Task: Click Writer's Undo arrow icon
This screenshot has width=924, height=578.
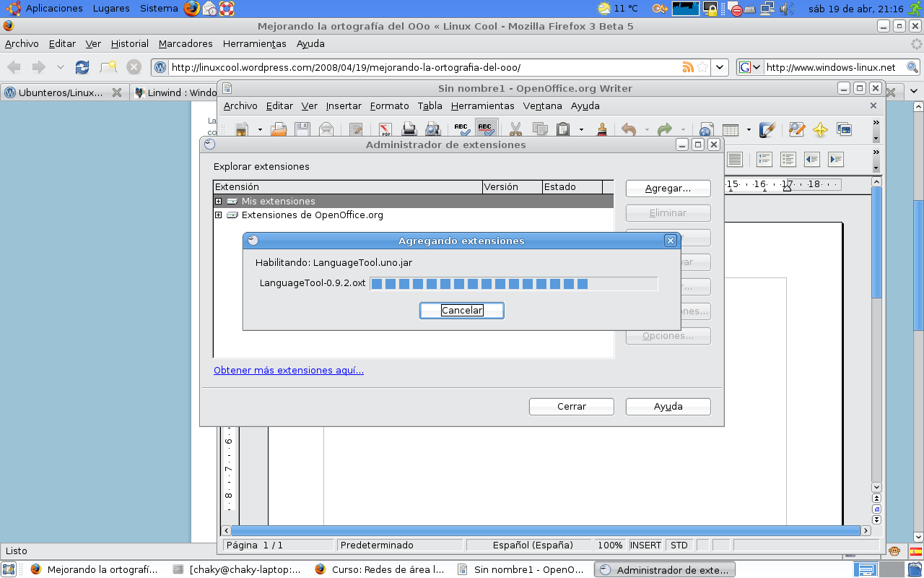Action: pyautogui.click(x=629, y=130)
